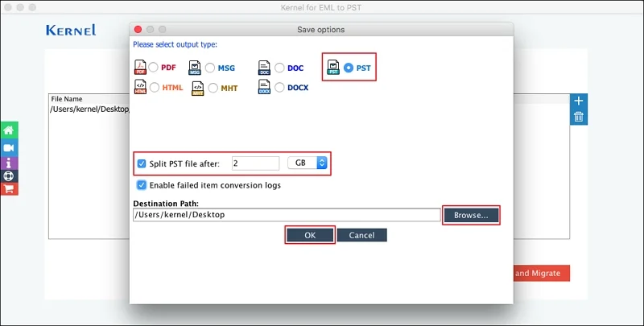Select DOC output type radio button

point(279,68)
